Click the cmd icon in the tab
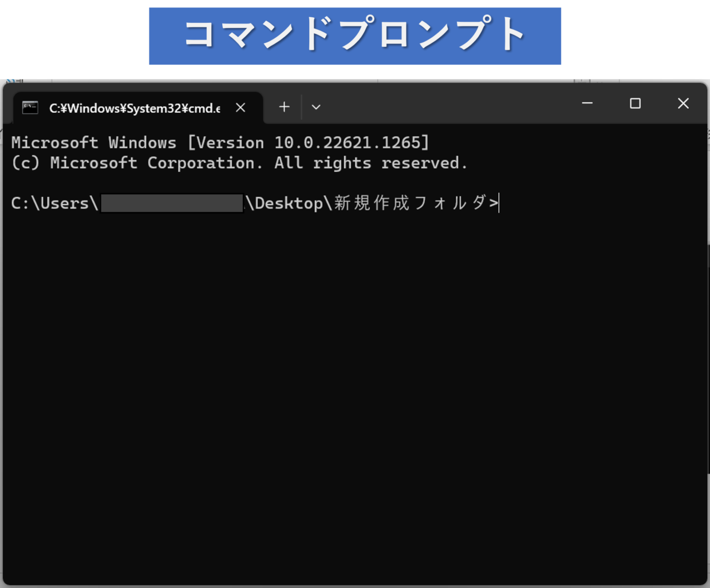The height and width of the screenshot is (588, 710). coord(30,108)
